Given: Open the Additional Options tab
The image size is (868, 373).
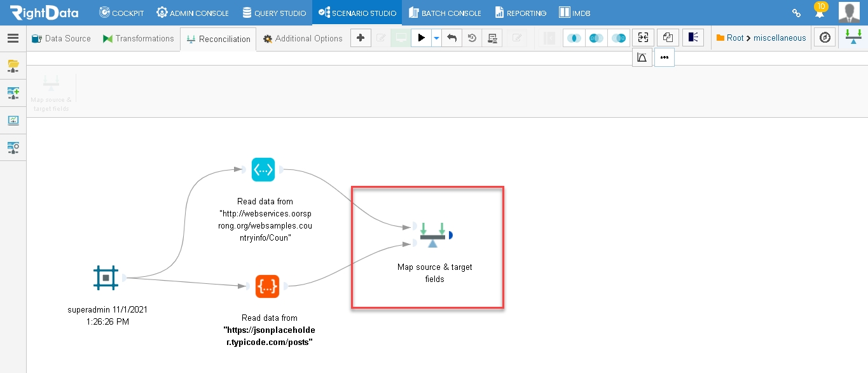Looking at the screenshot, I should (x=303, y=38).
